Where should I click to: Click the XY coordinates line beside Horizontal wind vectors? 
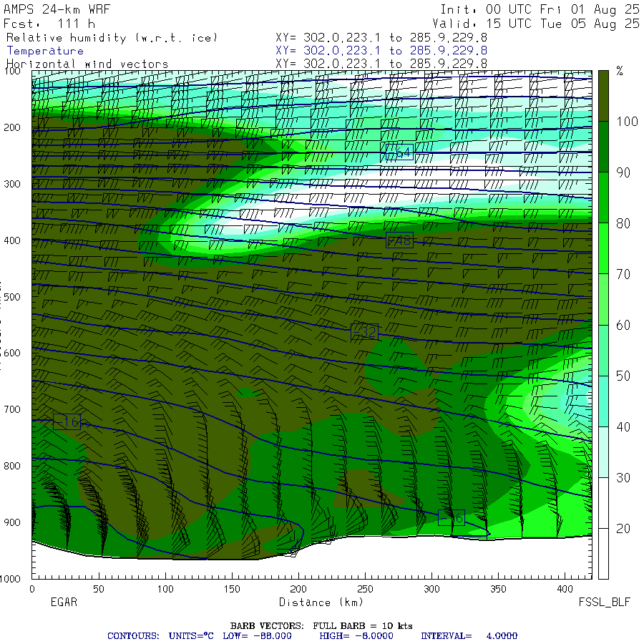381,64
